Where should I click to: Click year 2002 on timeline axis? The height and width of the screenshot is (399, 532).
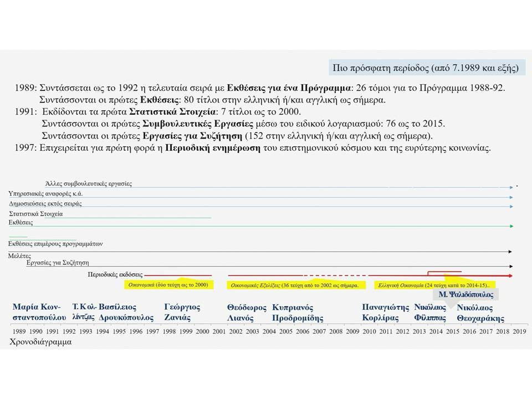pos(236,331)
